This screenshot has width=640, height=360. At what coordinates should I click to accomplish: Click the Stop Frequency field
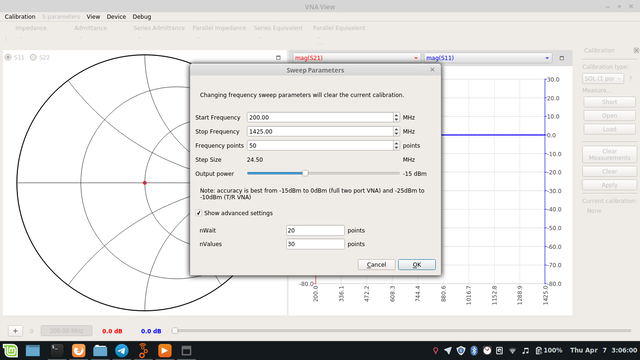320,131
